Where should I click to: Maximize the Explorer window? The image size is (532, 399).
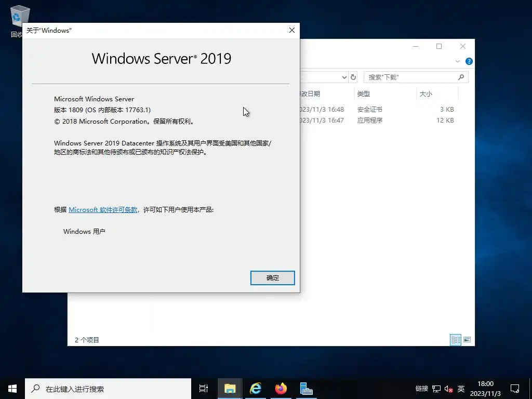439,46
